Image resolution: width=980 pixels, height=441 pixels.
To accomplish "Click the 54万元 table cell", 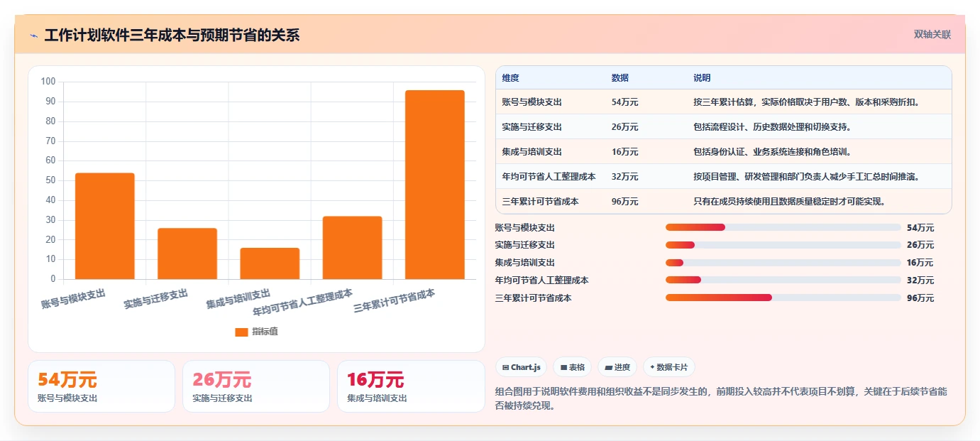I will point(624,102).
